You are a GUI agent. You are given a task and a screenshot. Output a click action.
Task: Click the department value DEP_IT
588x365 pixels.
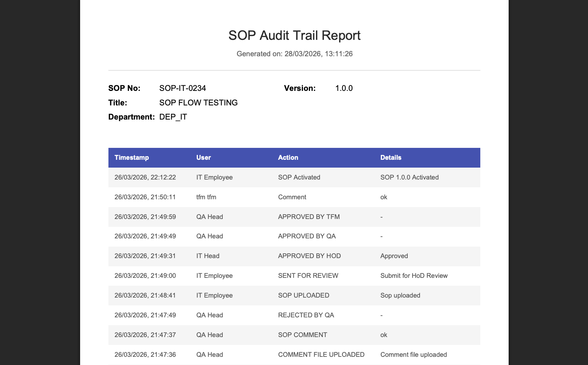coord(173,117)
